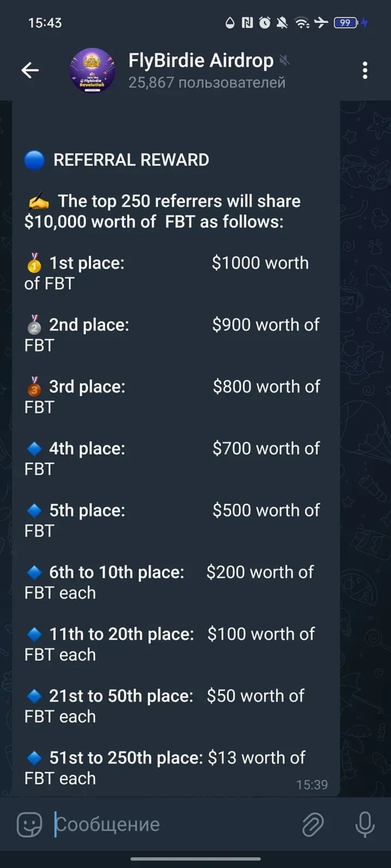391x868 pixels.
Task: Tap the 25,867 пользователей subscriber count
Action: pyautogui.click(x=207, y=83)
